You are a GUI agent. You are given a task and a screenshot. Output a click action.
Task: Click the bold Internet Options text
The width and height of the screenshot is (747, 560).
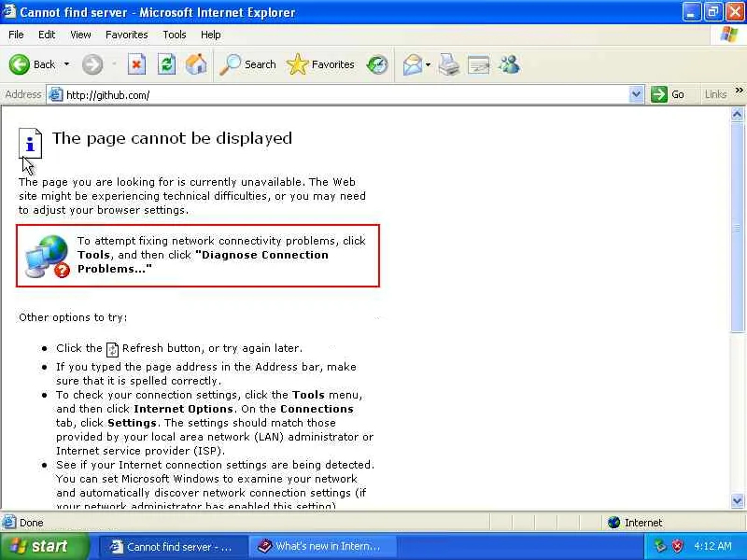pos(183,409)
